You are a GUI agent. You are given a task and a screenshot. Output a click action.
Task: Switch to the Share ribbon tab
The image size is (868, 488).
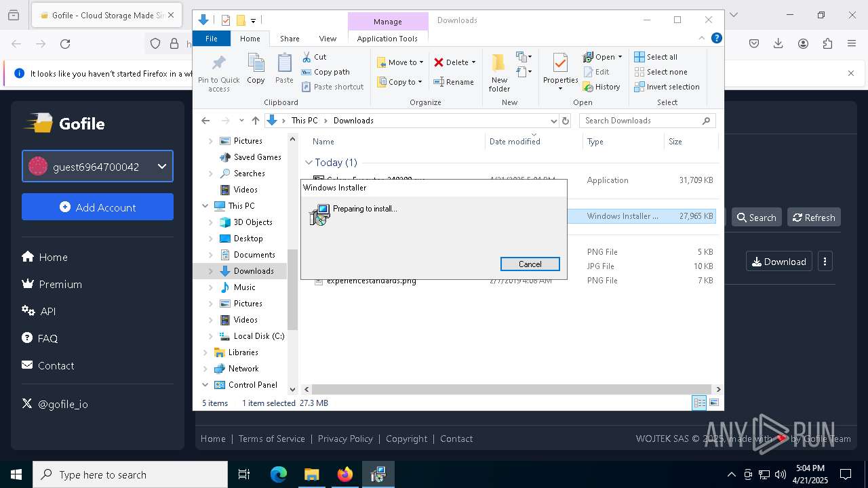(290, 39)
